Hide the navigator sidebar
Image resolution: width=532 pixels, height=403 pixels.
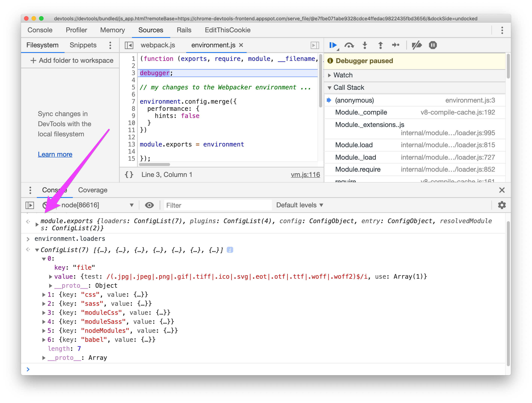click(x=129, y=45)
